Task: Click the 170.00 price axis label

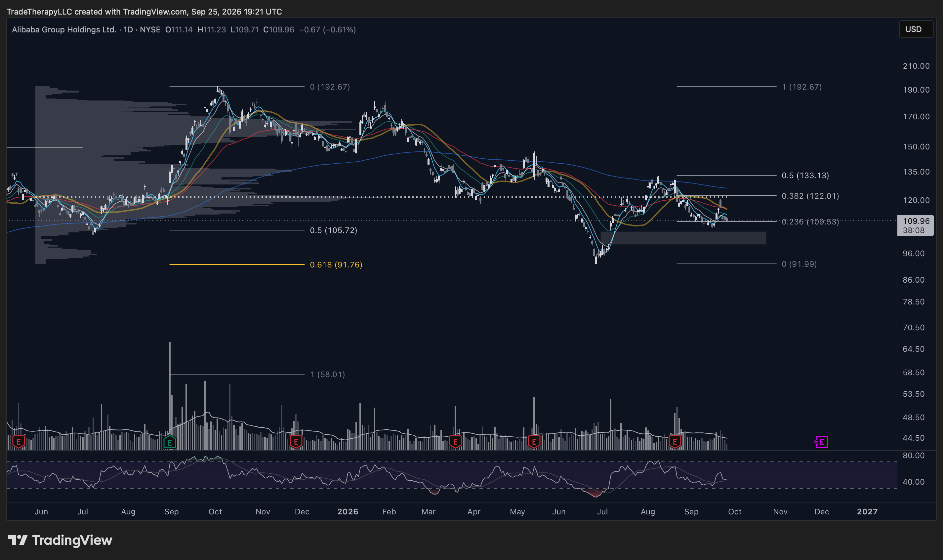Action: coord(916,117)
